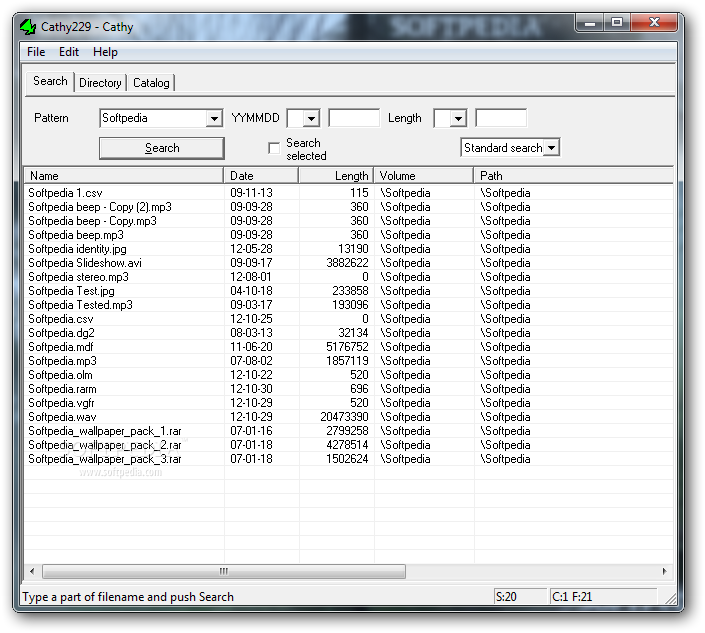
Task: Select the row Softpedia_wallpaper_pack_1.rar
Action: tap(349, 431)
